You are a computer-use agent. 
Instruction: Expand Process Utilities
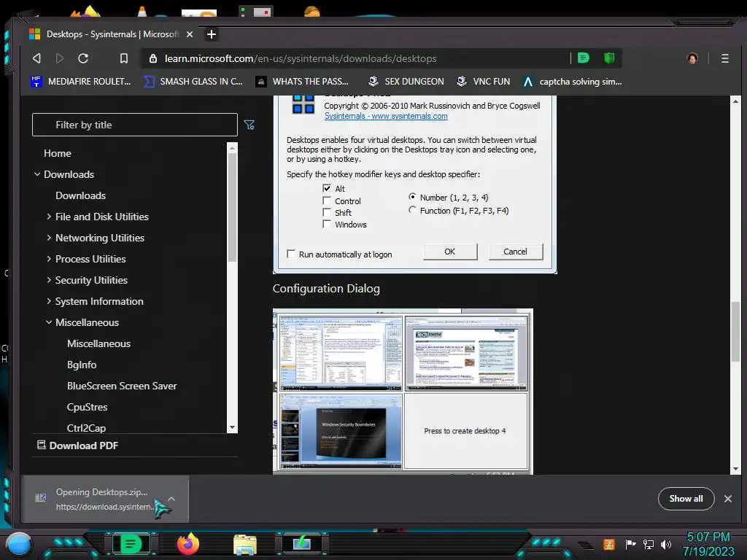coord(90,259)
